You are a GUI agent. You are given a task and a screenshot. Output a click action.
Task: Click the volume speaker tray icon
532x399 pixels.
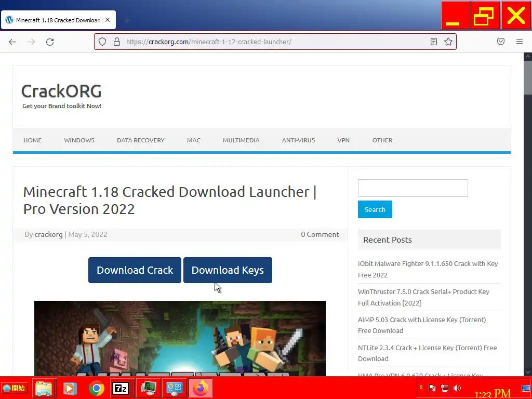(457, 388)
